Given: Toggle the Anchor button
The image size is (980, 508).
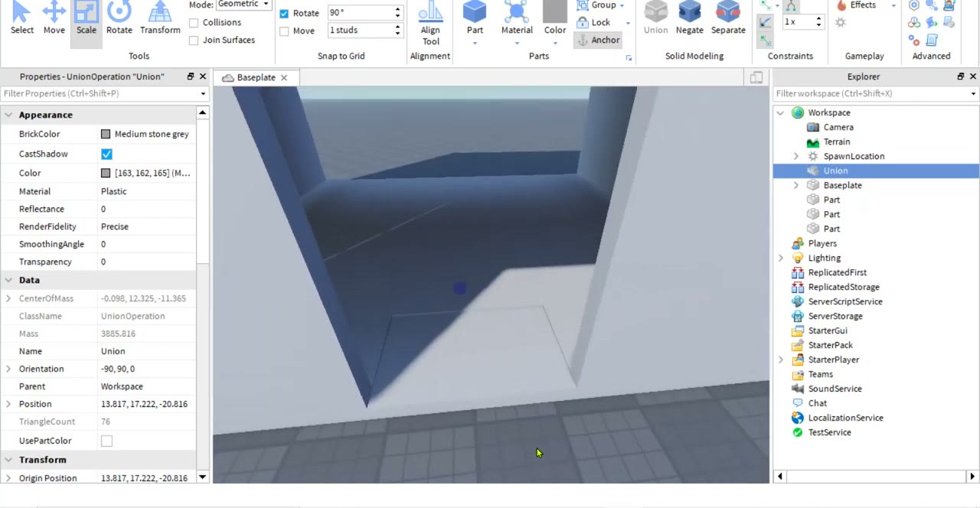Looking at the screenshot, I should [599, 40].
